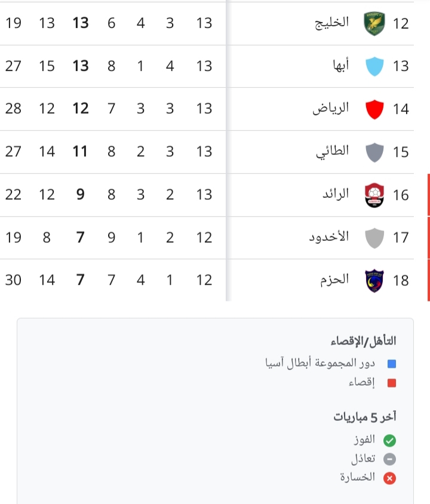This screenshot has width=430, height=504.
Task: Click the dark blue Al-Hazem club crest
Action: (374, 280)
